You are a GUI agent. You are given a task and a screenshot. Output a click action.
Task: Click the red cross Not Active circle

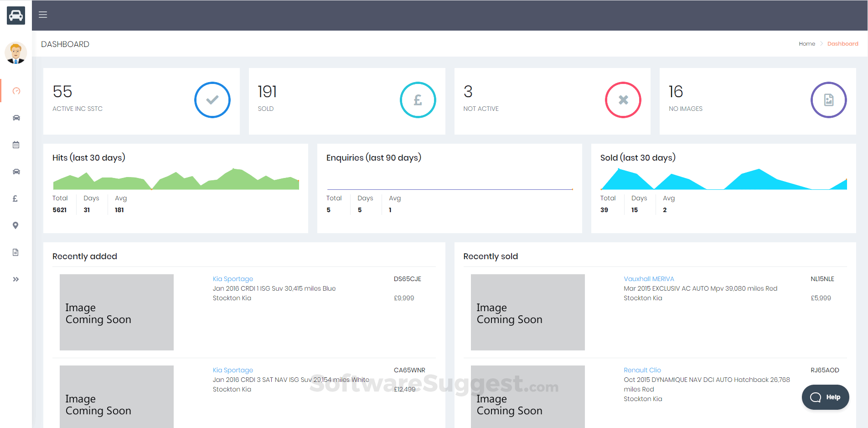pos(623,100)
